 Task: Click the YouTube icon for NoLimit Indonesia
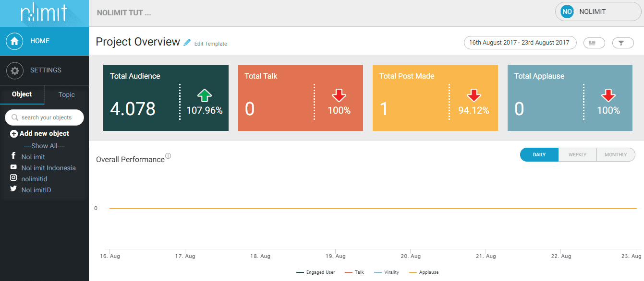click(14, 167)
